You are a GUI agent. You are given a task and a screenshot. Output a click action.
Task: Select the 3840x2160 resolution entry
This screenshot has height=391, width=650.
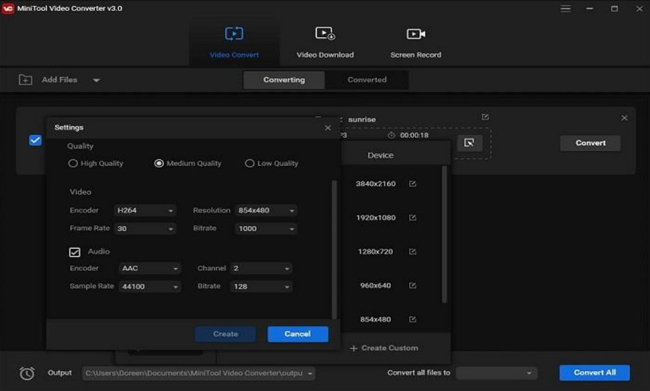tap(376, 184)
